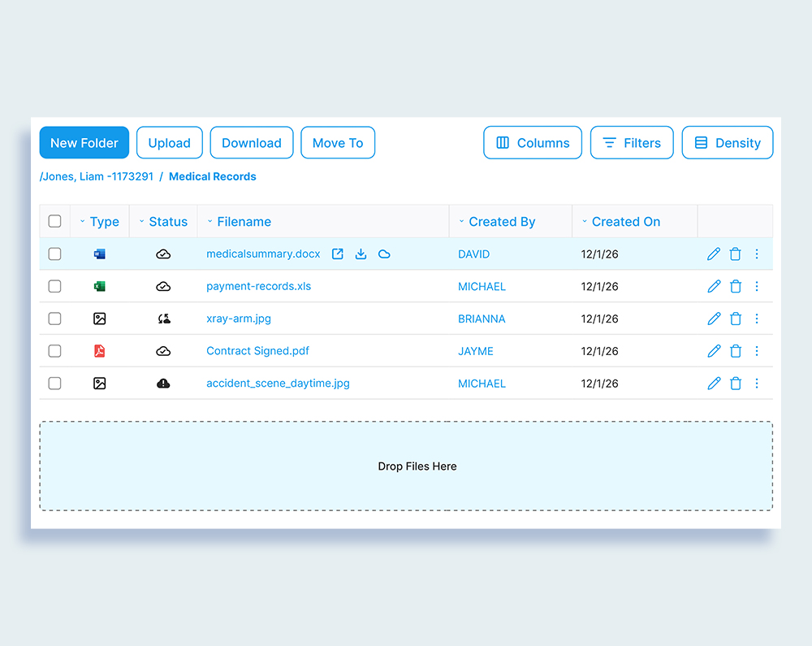Click cloud icon beside medicalsummary.docx filename
This screenshot has width=812, height=646.
385,254
